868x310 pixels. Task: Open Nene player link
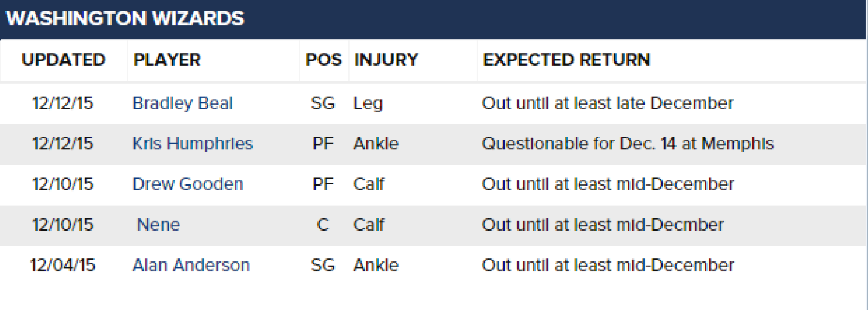point(159,225)
